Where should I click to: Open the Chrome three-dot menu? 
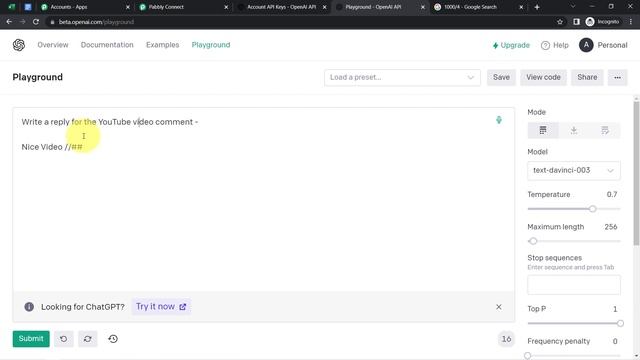point(631,22)
